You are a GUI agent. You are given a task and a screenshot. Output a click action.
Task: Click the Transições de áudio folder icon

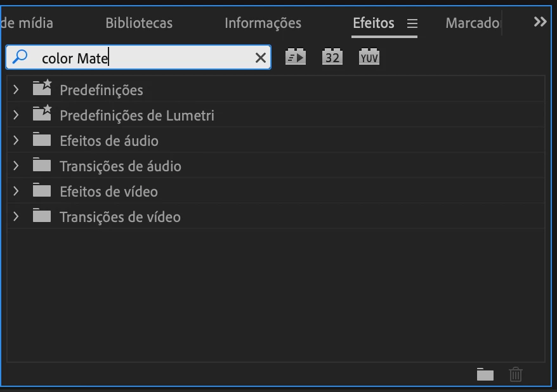tap(42, 165)
